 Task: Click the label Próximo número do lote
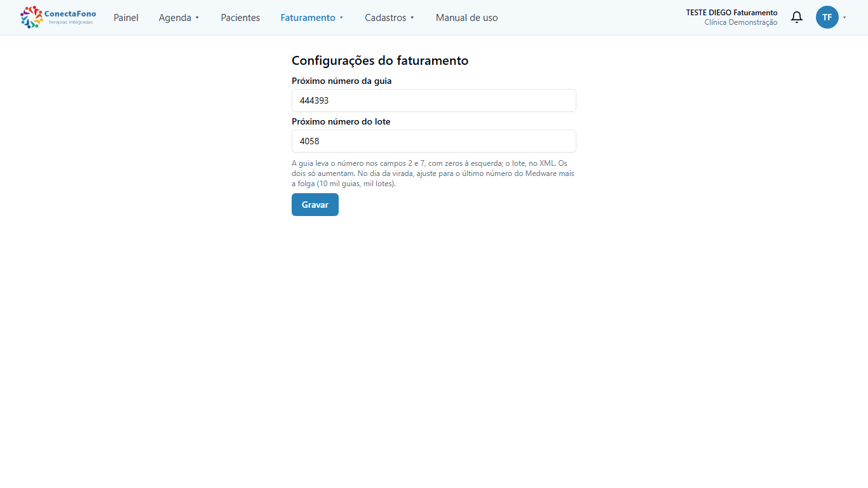341,121
